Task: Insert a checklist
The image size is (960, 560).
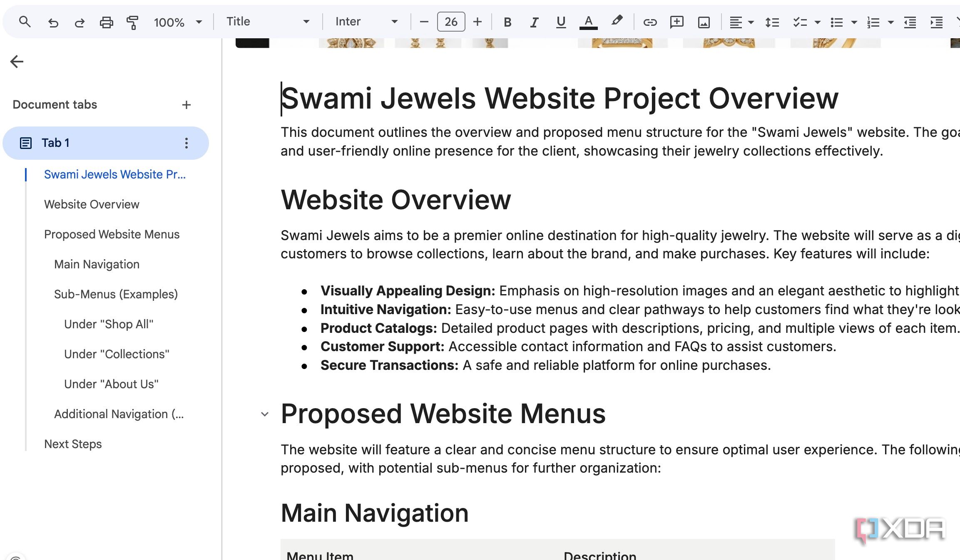Action: (800, 22)
